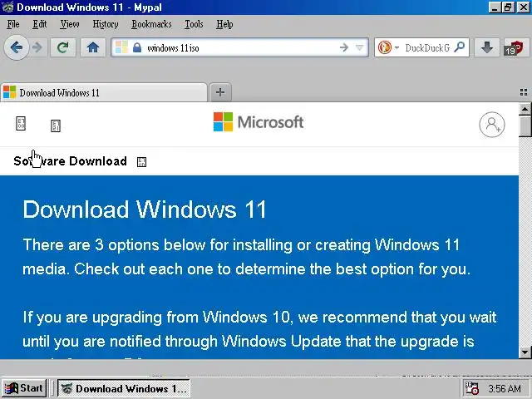
Task: Open the Bookmarks menu
Action: point(151,24)
